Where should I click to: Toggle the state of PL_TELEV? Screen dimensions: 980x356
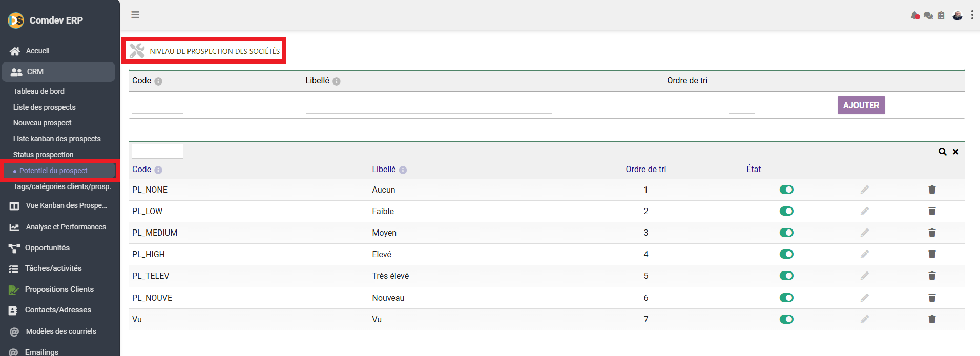pos(786,276)
